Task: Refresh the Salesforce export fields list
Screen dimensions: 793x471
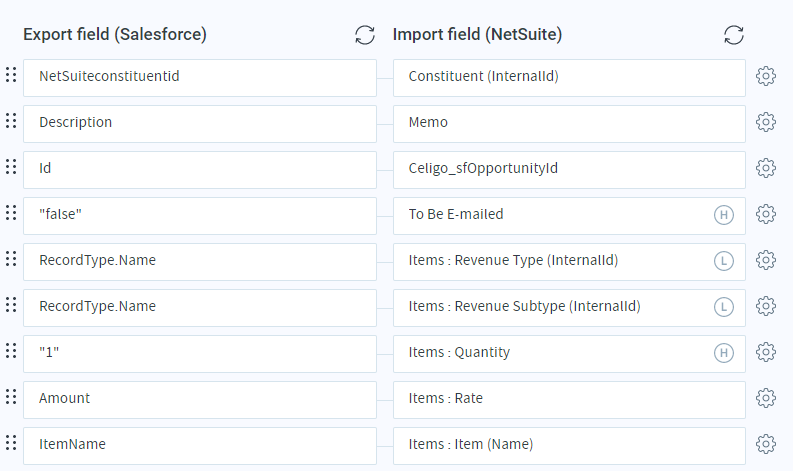Action: (365, 35)
